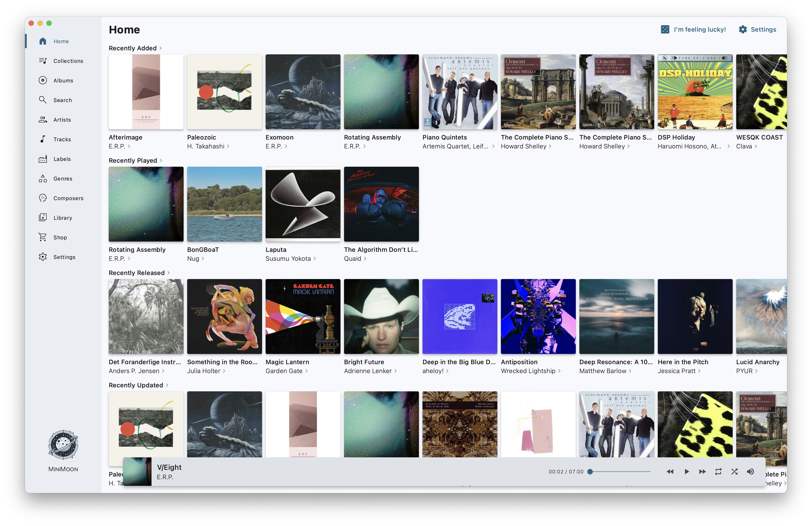
Task: Open the DSP Holiday album cover
Action: tap(695, 92)
